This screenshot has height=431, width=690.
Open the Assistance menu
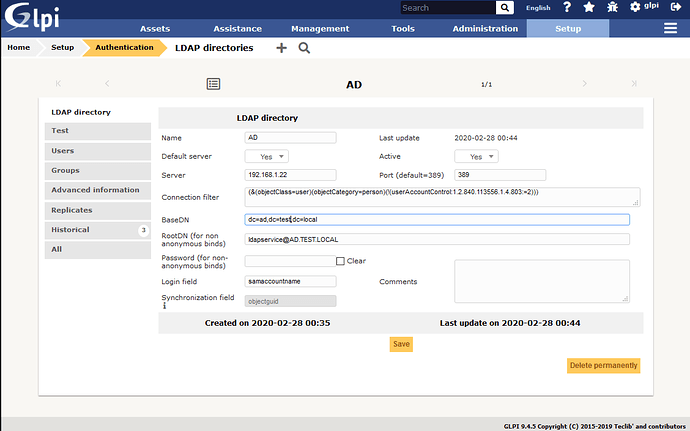pyautogui.click(x=238, y=29)
